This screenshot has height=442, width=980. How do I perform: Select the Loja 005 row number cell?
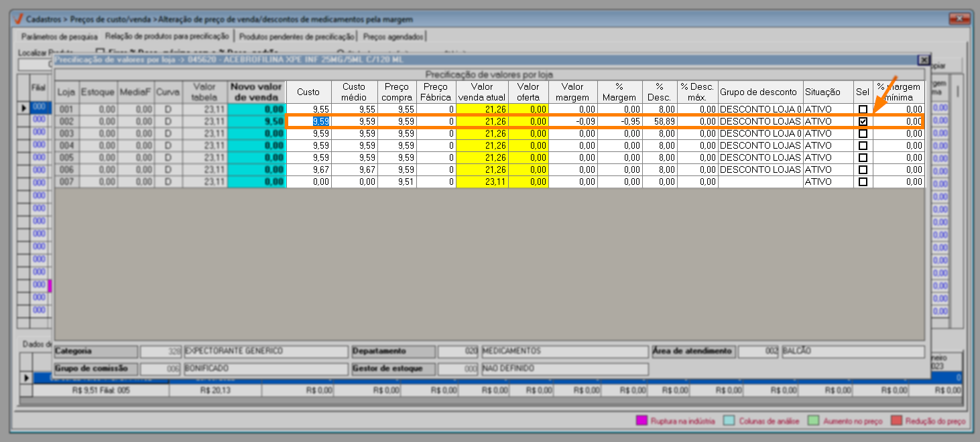(66, 157)
